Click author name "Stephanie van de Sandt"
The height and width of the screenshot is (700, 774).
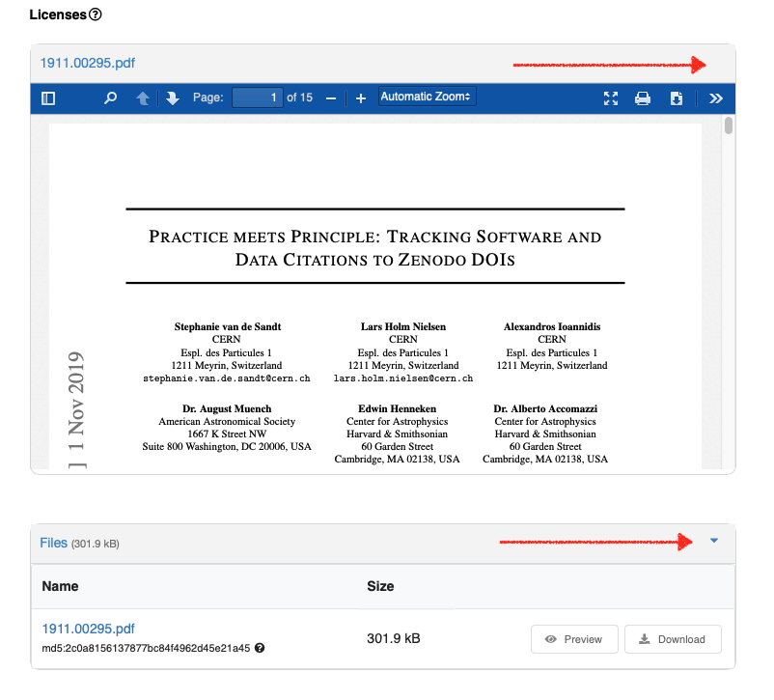point(228,326)
